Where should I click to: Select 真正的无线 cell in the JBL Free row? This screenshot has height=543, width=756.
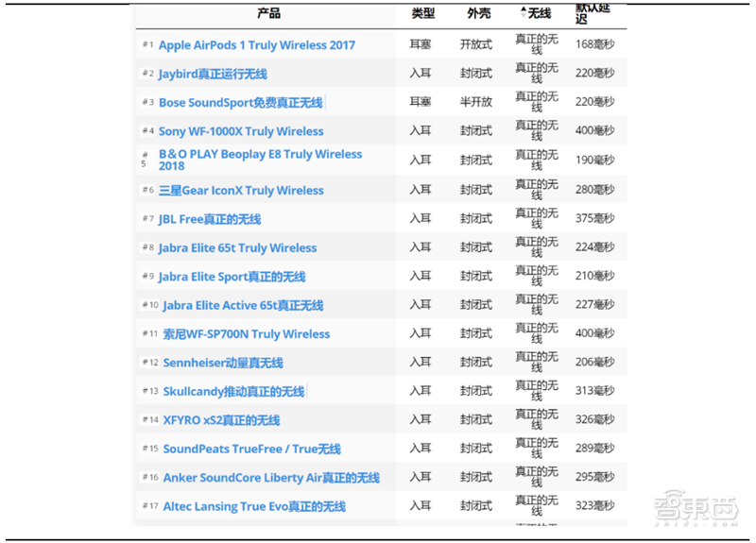[537, 218]
